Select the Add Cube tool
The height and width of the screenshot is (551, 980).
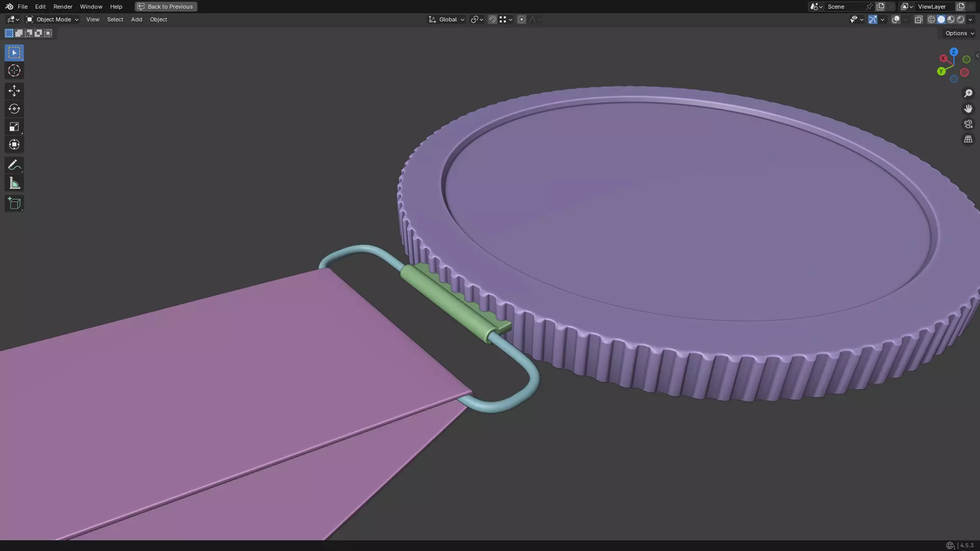(x=14, y=204)
